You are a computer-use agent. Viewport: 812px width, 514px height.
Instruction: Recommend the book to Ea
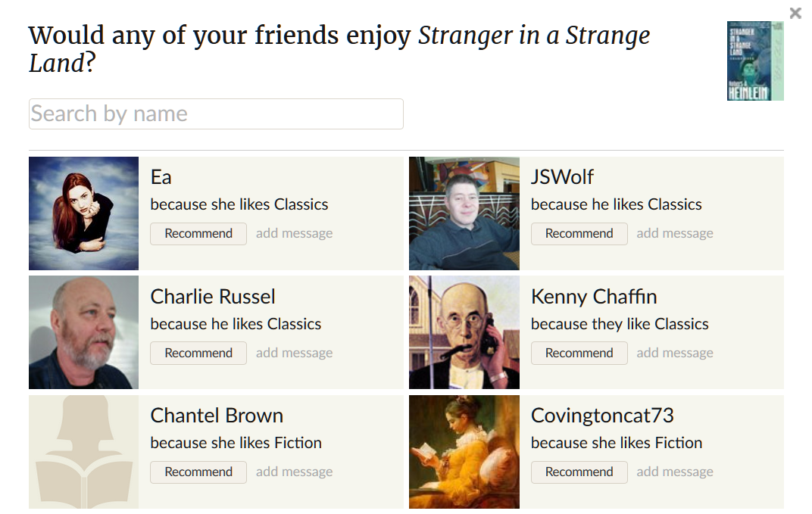pos(198,233)
